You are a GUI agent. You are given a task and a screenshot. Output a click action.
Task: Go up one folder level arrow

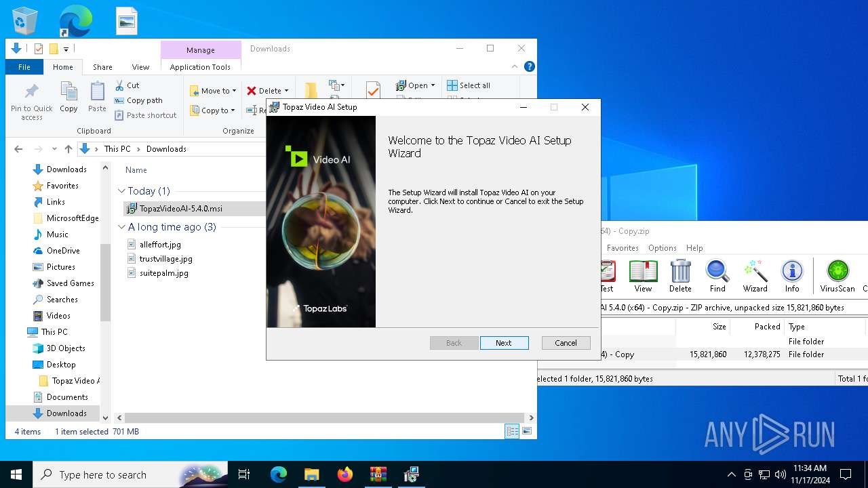click(x=68, y=149)
